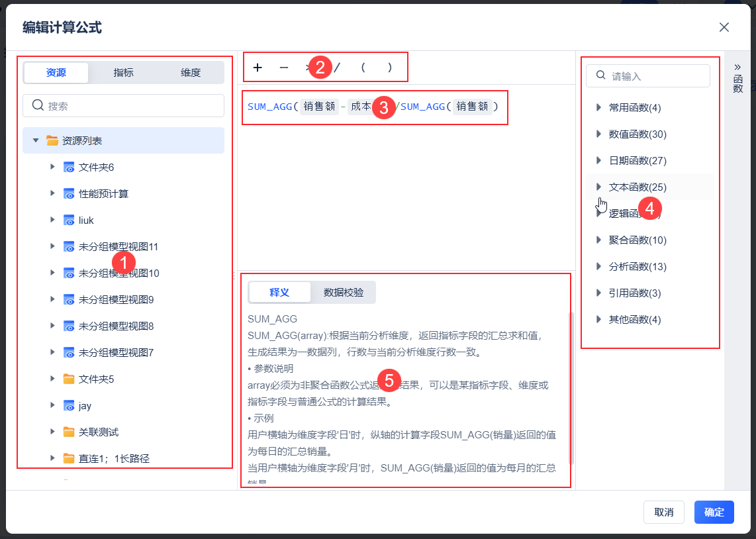Click the function search magnifier icon

600,75
